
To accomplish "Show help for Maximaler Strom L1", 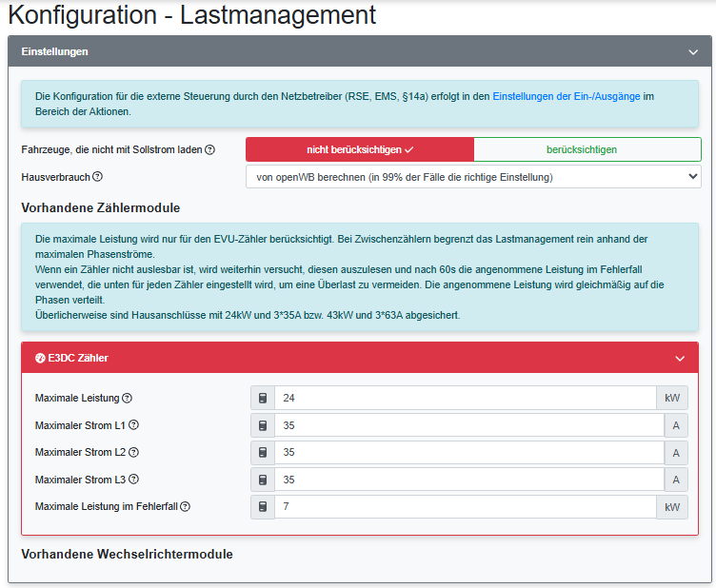I will pyautogui.click(x=134, y=425).
